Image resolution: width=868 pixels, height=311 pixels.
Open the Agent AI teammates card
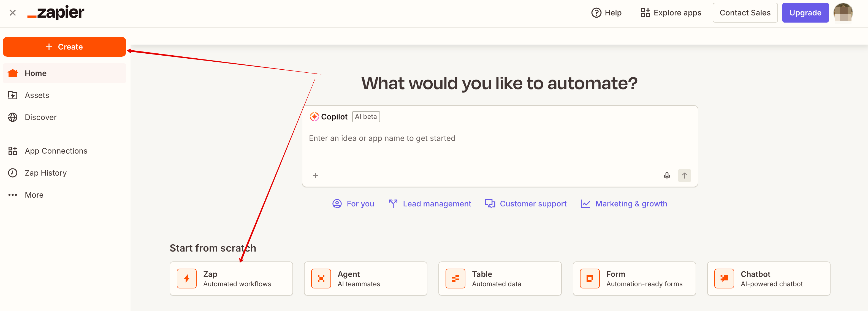click(365, 279)
